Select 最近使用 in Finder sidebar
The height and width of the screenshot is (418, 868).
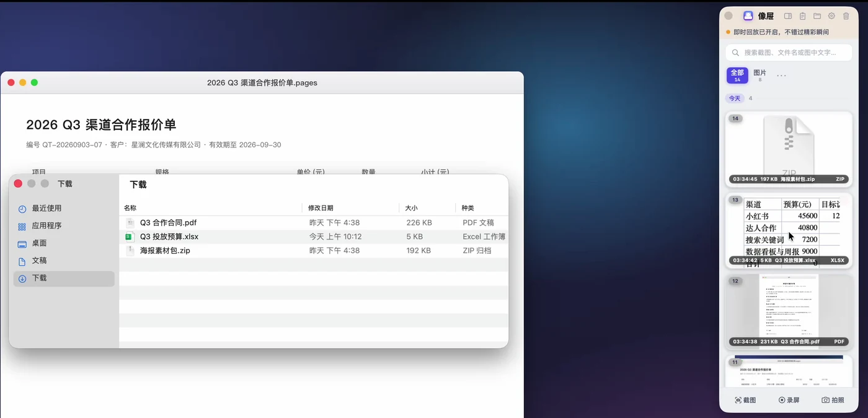(64, 209)
